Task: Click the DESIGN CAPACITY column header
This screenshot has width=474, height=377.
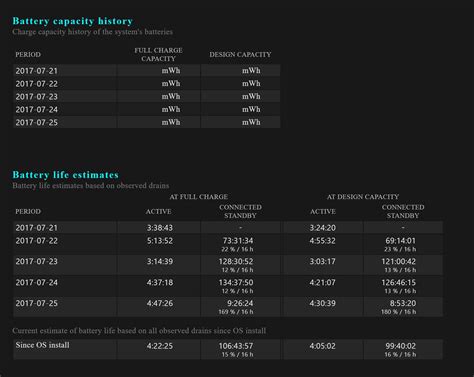Action: [x=240, y=54]
